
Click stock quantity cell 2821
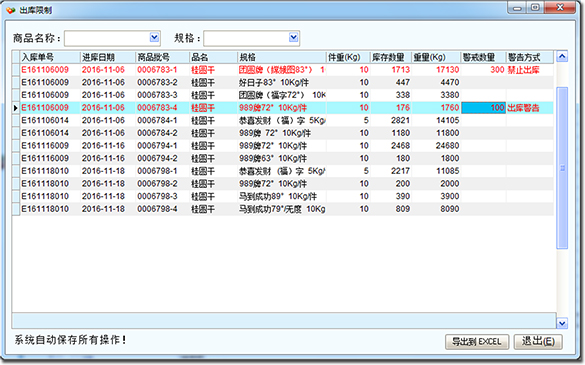(x=391, y=121)
